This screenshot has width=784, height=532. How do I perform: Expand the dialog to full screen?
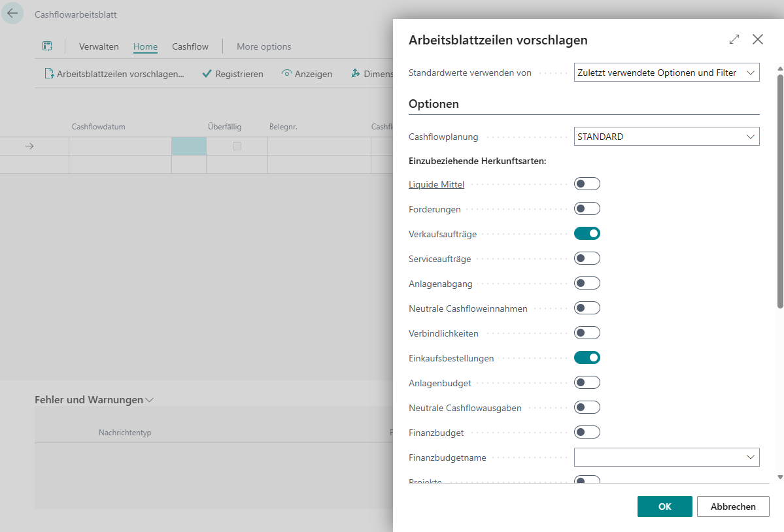734,39
